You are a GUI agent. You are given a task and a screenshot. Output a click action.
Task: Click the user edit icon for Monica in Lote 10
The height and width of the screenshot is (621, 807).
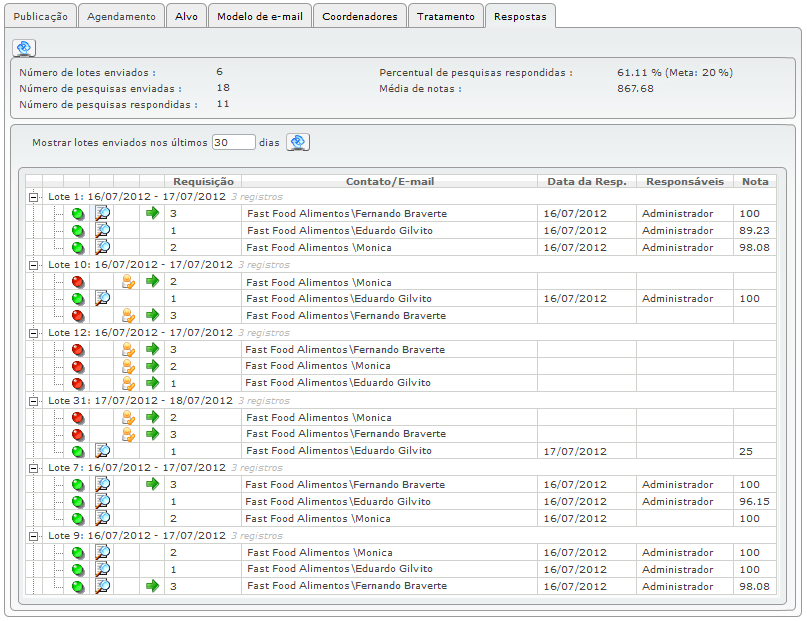point(128,282)
